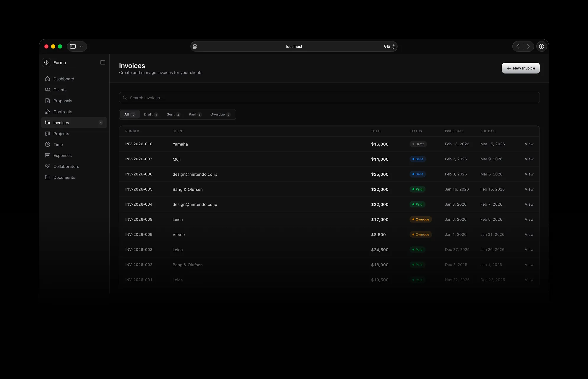Expand the browser sidebar dropdown chevron
This screenshot has height=379, width=588.
pos(81,46)
